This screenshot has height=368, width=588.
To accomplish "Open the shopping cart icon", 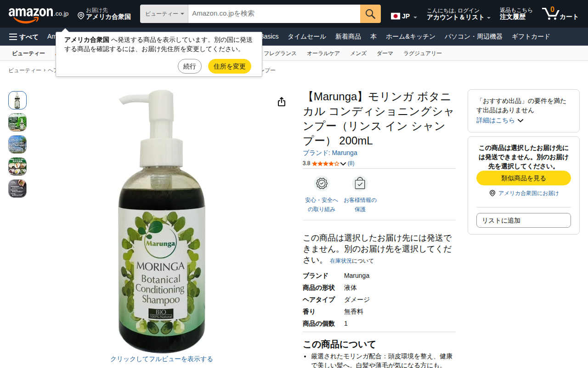I will (x=560, y=14).
